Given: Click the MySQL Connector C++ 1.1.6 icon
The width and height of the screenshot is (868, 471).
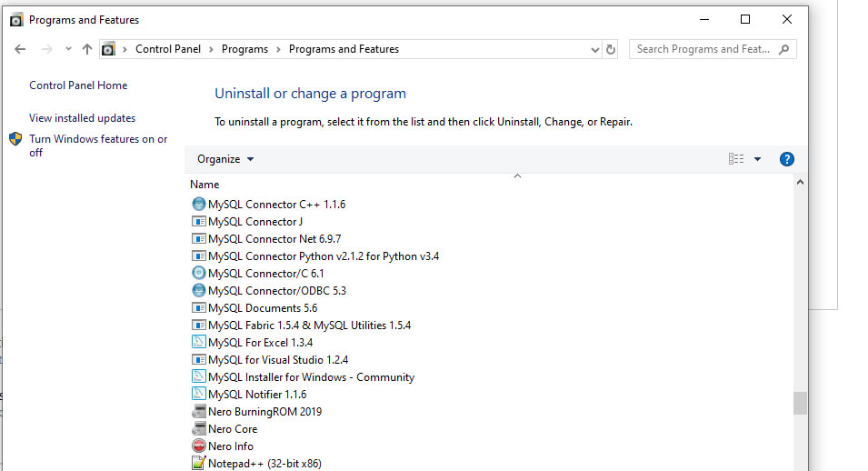Looking at the screenshot, I should point(199,204).
